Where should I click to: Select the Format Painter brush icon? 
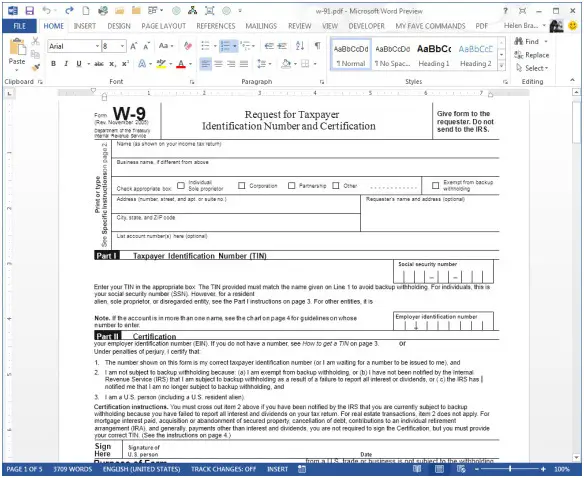coord(36,67)
